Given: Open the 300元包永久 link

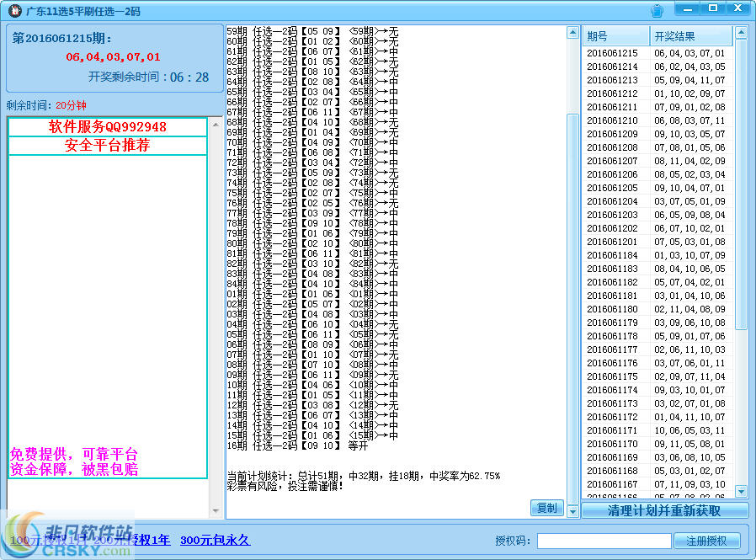Looking at the screenshot, I should point(215,540).
